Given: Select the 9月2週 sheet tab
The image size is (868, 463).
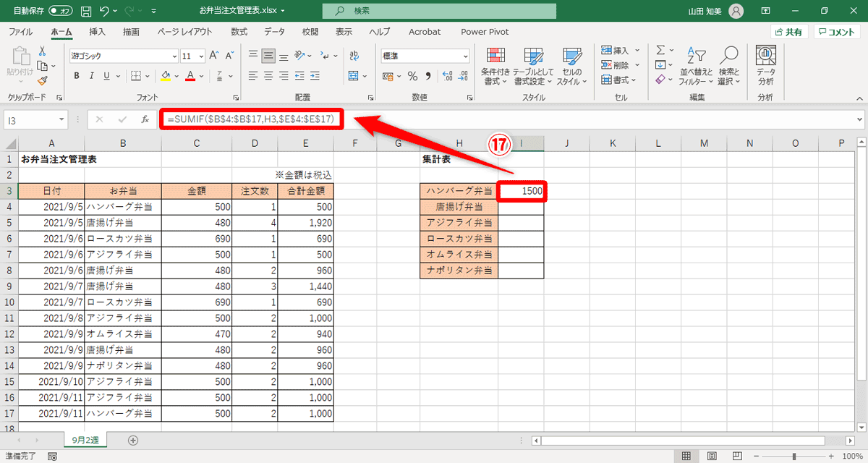Looking at the screenshot, I should click(86, 440).
